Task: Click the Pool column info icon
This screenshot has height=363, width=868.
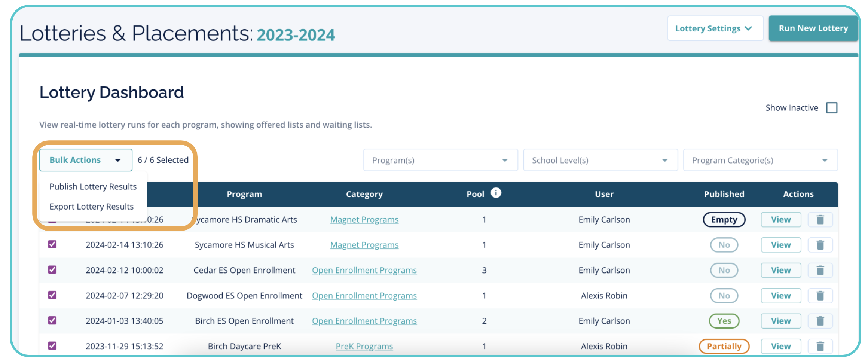Action: [x=496, y=193]
